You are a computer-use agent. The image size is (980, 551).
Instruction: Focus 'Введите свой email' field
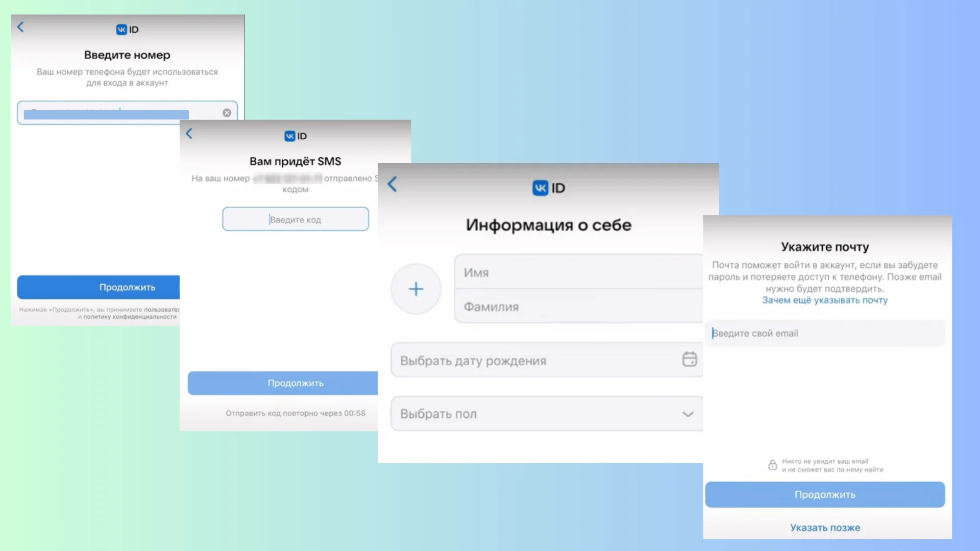point(825,333)
